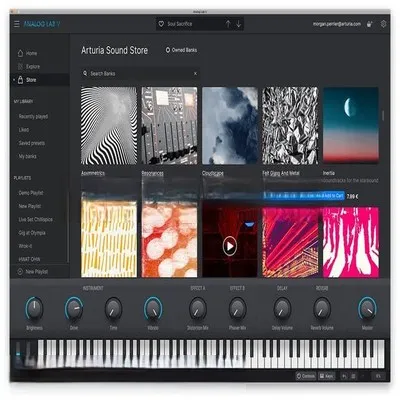The image size is (400, 400).
Task: Click the Distortion Mix knob
Action: (x=198, y=308)
